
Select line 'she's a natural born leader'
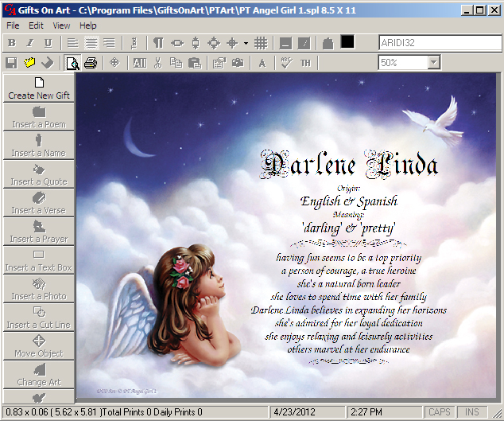tap(349, 283)
